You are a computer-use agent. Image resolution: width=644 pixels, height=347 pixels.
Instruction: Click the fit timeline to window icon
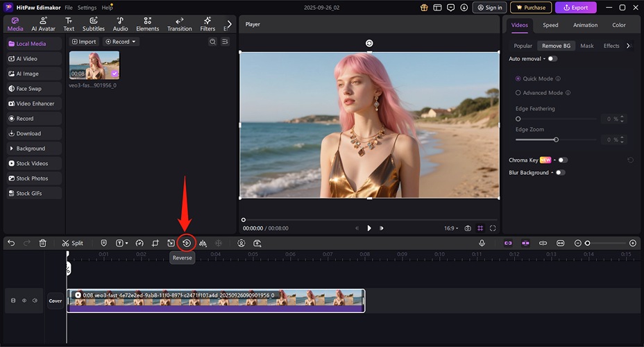tap(560, 243)
